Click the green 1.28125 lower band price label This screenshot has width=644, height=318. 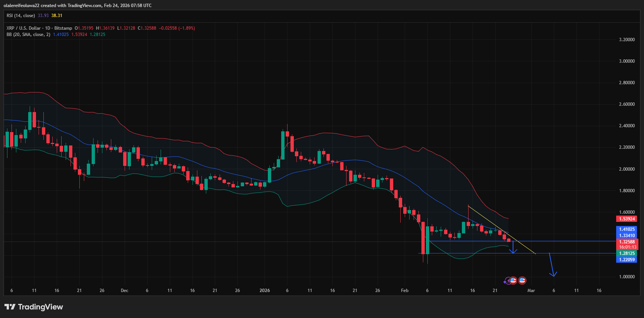(x=627, y=253)
